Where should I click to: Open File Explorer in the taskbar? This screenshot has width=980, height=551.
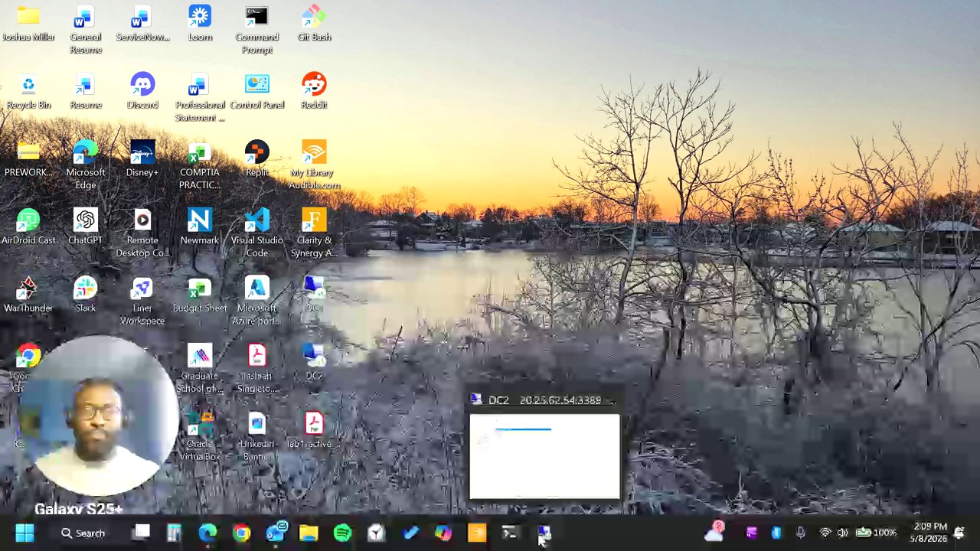[x=309, y=533]
